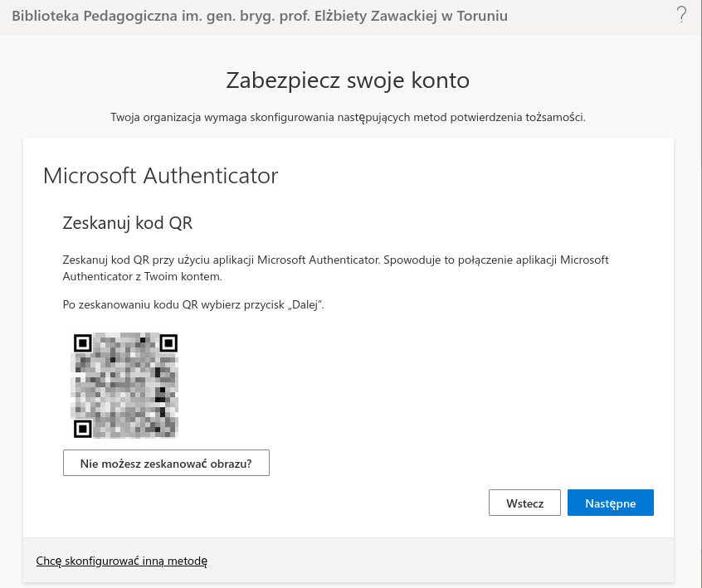
Task: Click the "Po zeskanowaniu kodu QR" instruction line
Action: point(193,305)
